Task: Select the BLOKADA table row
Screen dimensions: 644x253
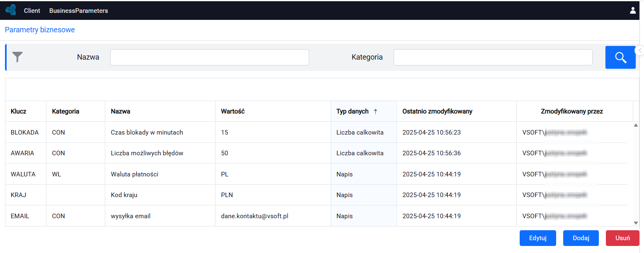Action: [319, 133]
